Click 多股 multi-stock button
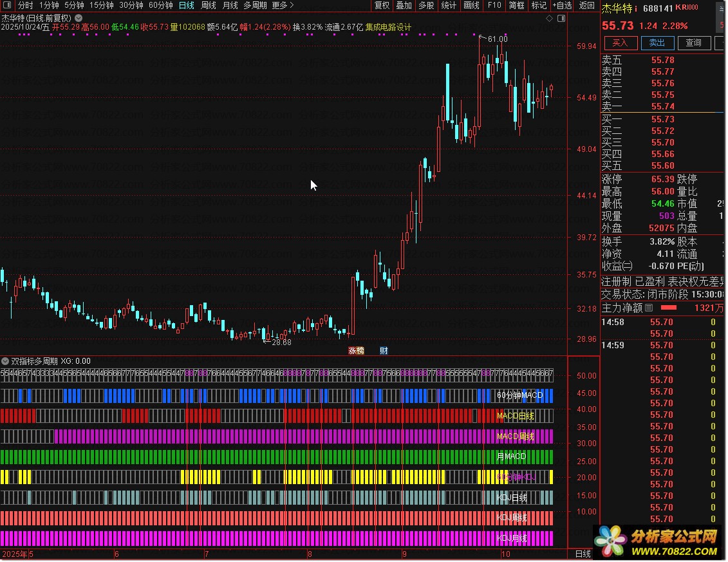The height and width of the screenshot is (562, 728). click(426, 5)
